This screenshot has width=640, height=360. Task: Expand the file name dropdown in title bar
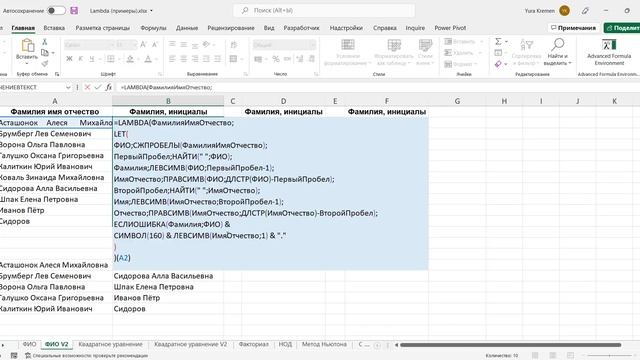click(151, 11)
